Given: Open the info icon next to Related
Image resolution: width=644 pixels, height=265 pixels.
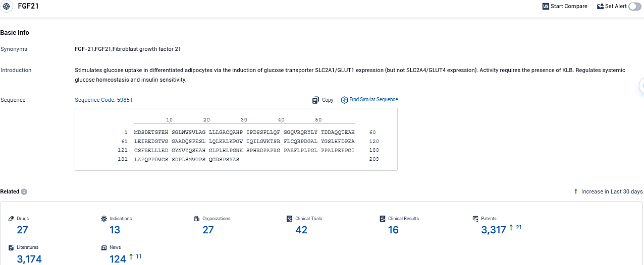Looking at the screenshot, I should pyautogui.click(x=24, y=192).
